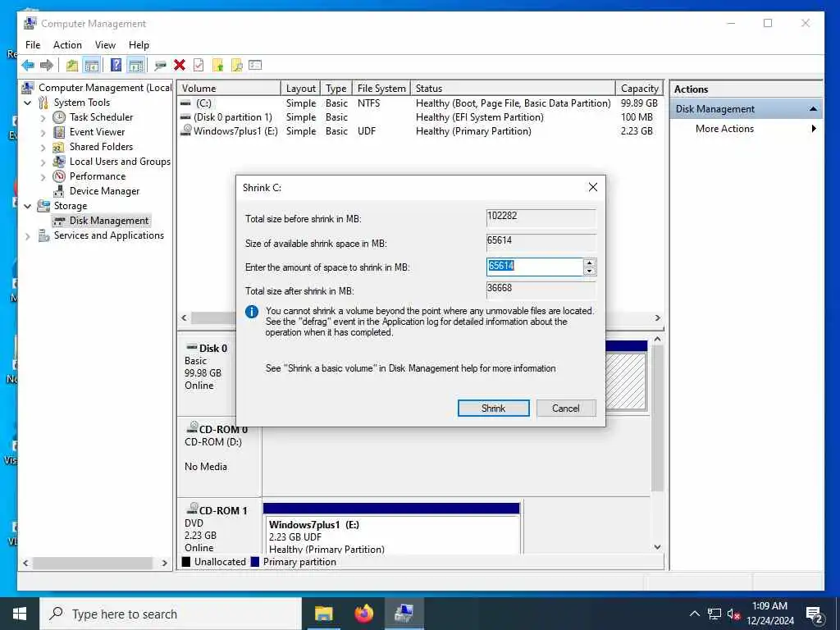Expand the Task Scheduler node
Image resolution: width=840 pixels, height=630 pixels.
point(43,117)
